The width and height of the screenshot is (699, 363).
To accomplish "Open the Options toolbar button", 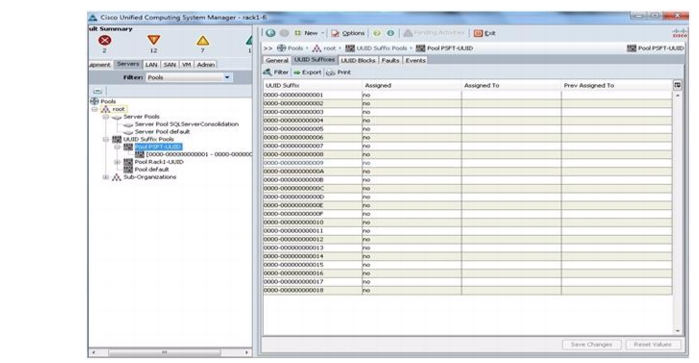I will pyautogui.click(x=348, y=33).
